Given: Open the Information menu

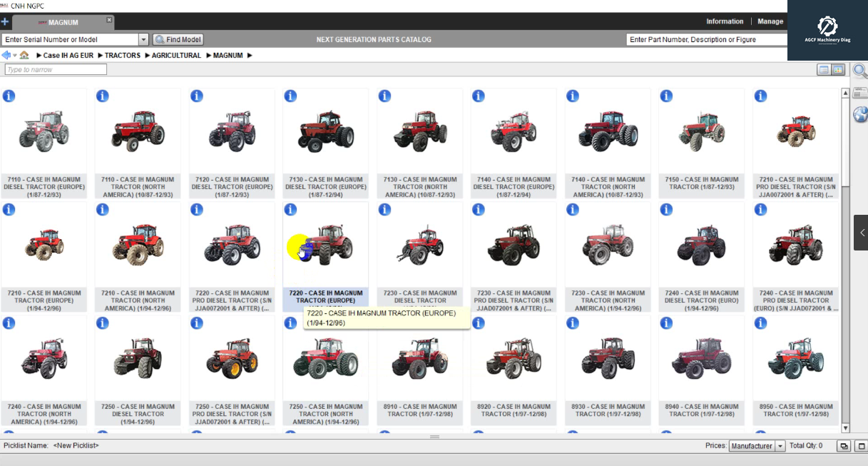Looking at the screenshot, I should pyautogui.click(x=725, y=21).
